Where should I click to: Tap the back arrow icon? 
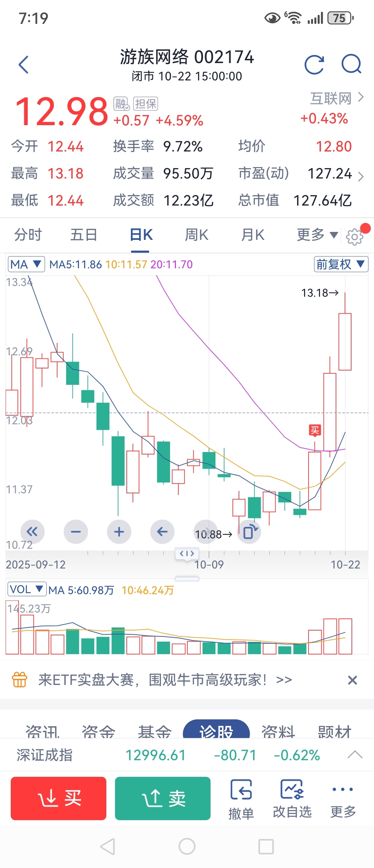point(24,65)
